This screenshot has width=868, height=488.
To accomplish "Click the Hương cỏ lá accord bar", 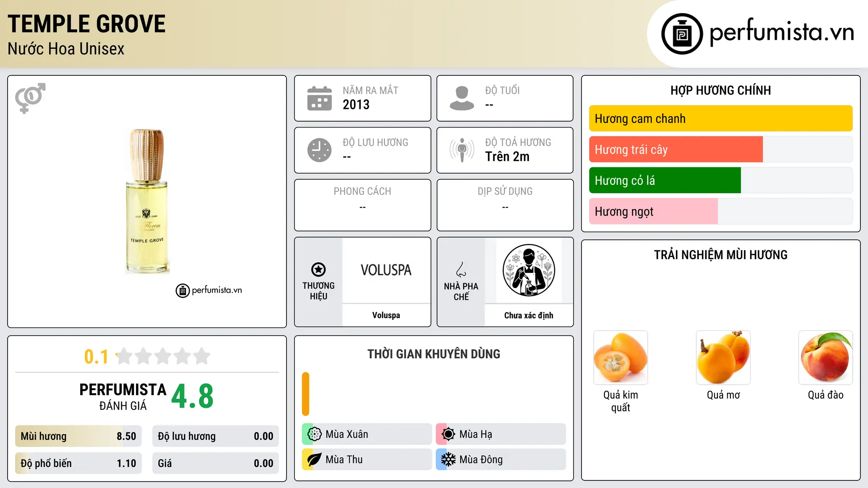I will point(721,180).
